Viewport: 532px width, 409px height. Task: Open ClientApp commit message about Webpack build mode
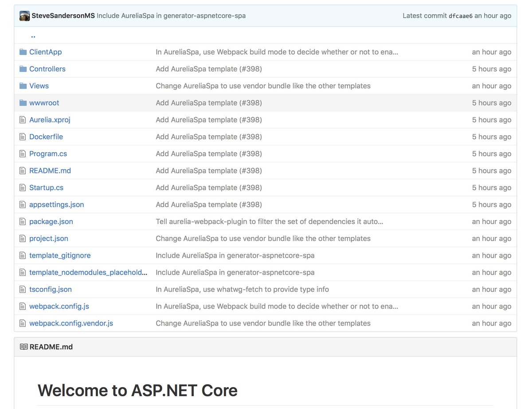pyautogui.click(x=277, y=52)
